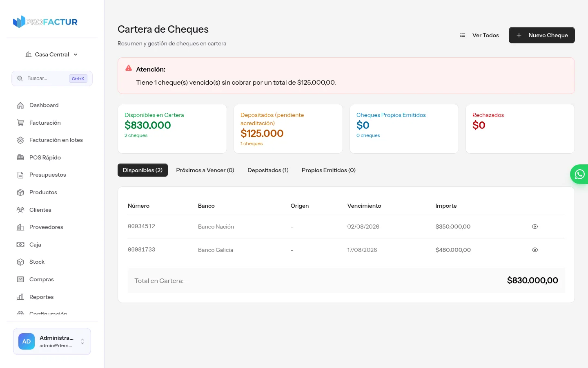
Task: Click the Depositados pending card showing $125.000
Action: click(288, 129)
